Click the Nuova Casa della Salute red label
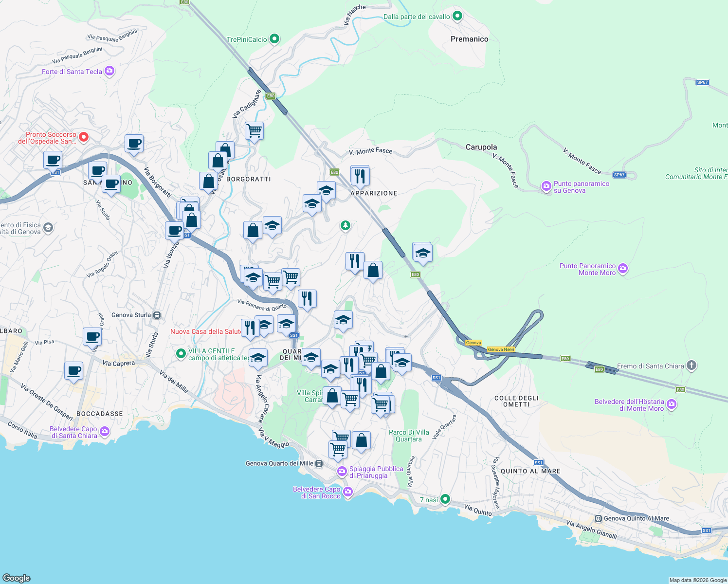Image resolution: width=728 pixels, height=584 pixels. [x=207, y=331]
